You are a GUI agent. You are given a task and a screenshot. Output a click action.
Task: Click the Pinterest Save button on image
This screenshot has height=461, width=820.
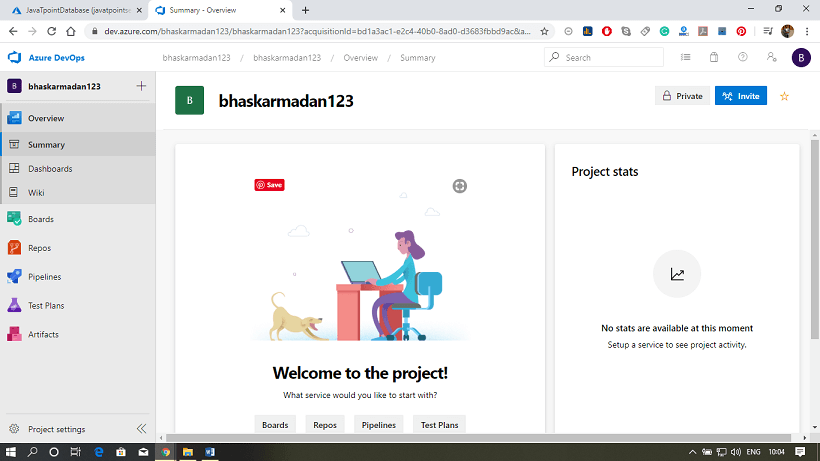coord(269,185)
